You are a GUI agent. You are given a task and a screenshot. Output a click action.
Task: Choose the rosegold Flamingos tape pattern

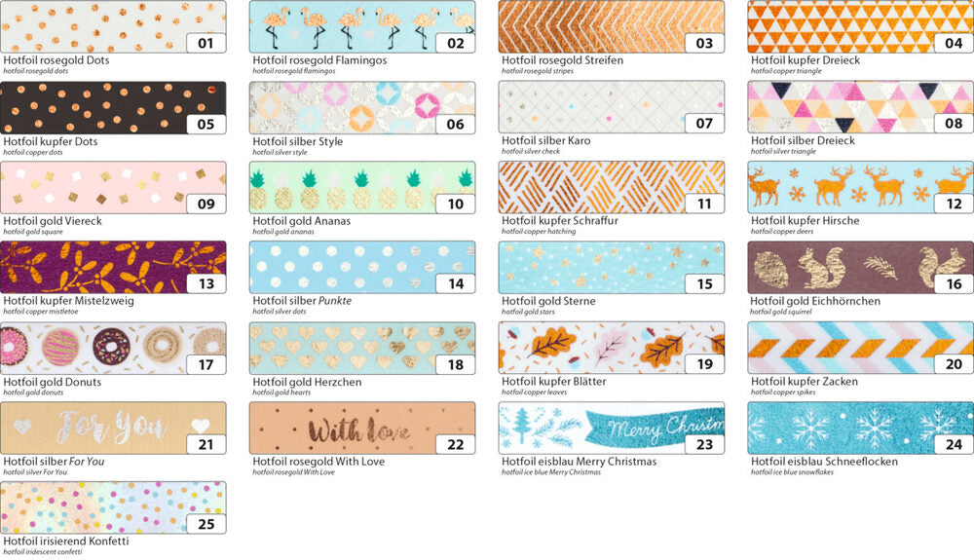point(362,26)
